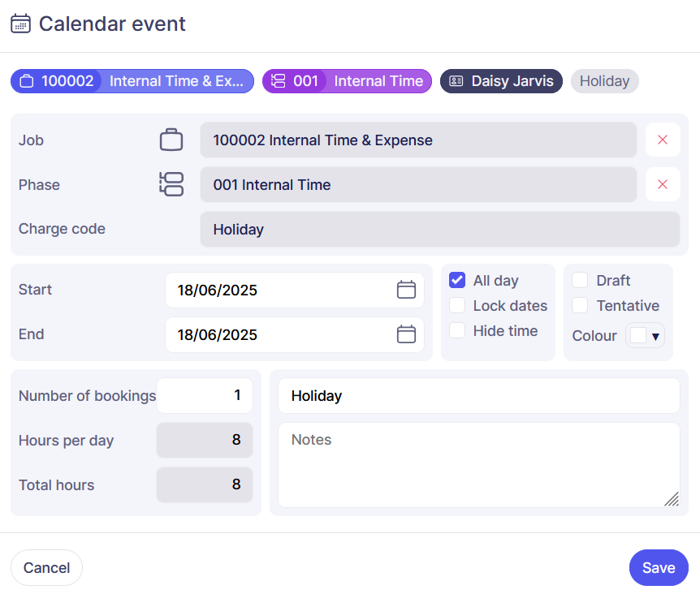Open the Start date calendar picker icon
Screen dimensions: 700x594
[406, 290]
